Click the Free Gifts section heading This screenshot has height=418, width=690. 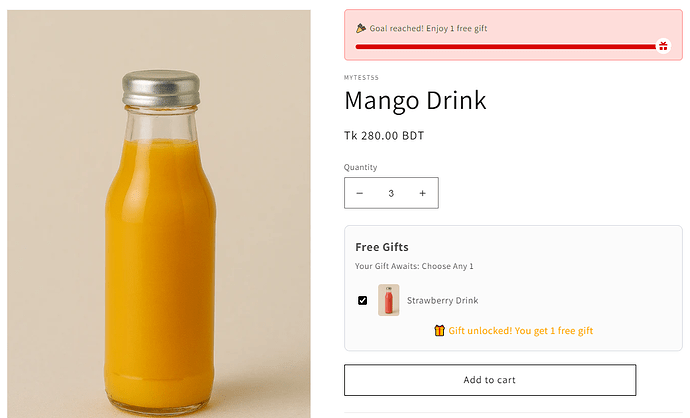click(x=382, y=247)
